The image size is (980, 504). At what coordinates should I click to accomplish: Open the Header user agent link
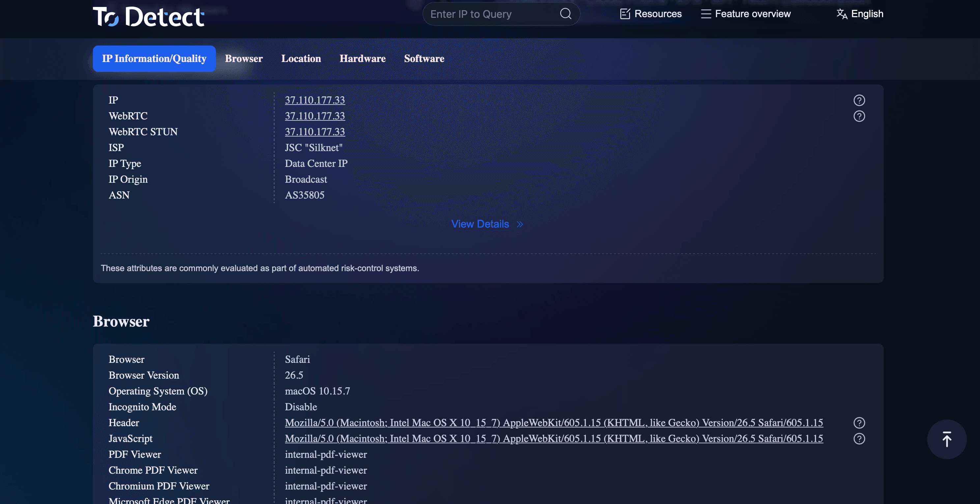click(x=554, y=423)
